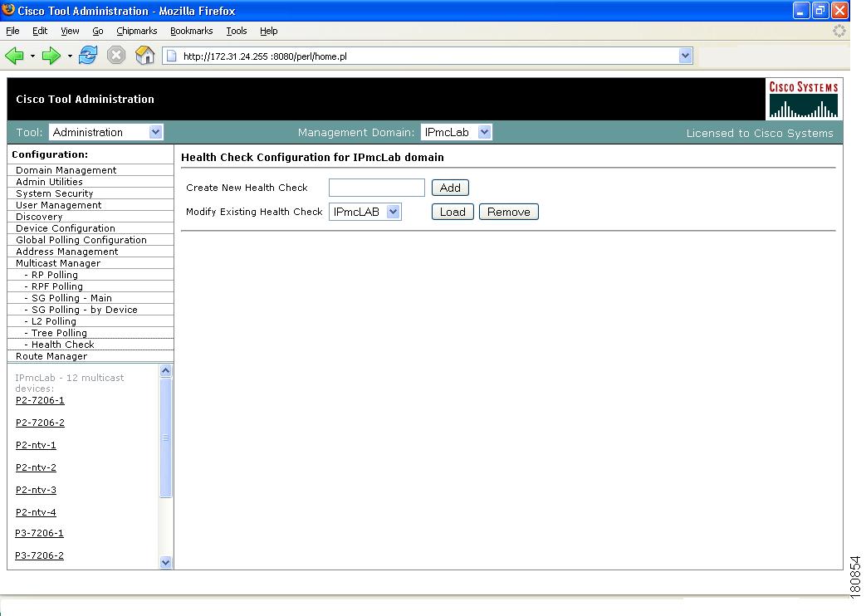Select device P3-7206-2
The height and width of the screenshot is (616, 866).
tap(39, 555)
